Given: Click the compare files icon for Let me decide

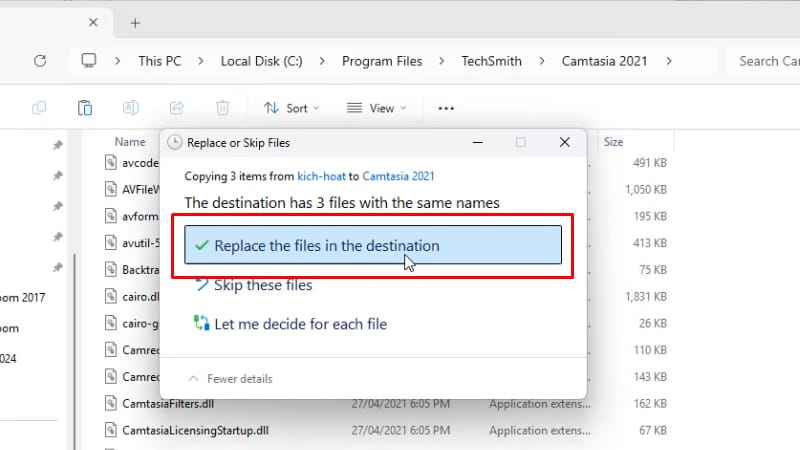Looking at the screenshot, I should (202, 323).
